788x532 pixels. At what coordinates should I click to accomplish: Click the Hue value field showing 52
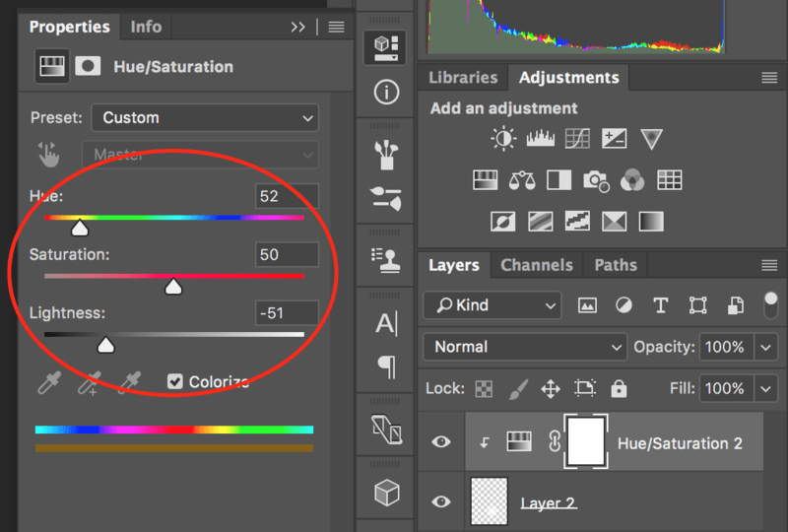[287, 196]
